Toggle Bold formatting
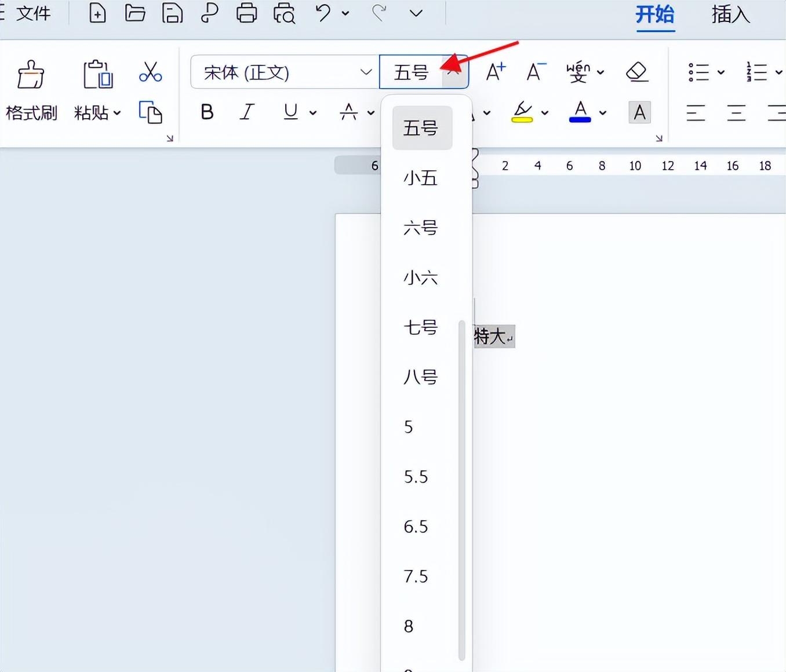Viewport: 786px width, 672px height. pyautogui.click(x=207, y=112)
